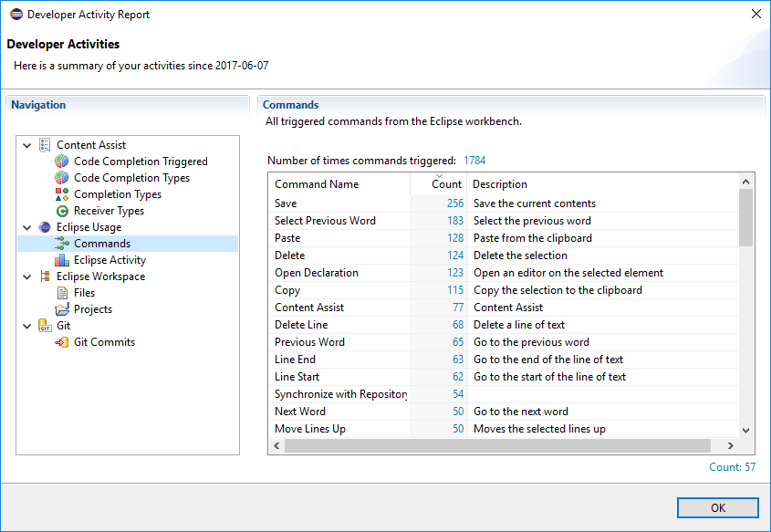Image resolution: width=771 pixels, height=532 pixels.
Task: Click the Eclipse Workspace node icon
Action: (45, 276)
